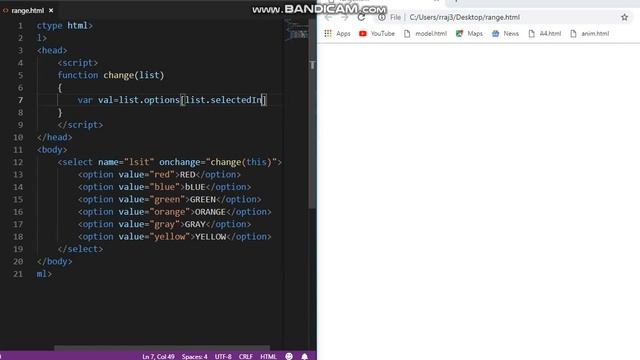Click the "</script>" tag on line 9
The height and width of the screenshot is (360, 640).
click(x=80, y=125)
